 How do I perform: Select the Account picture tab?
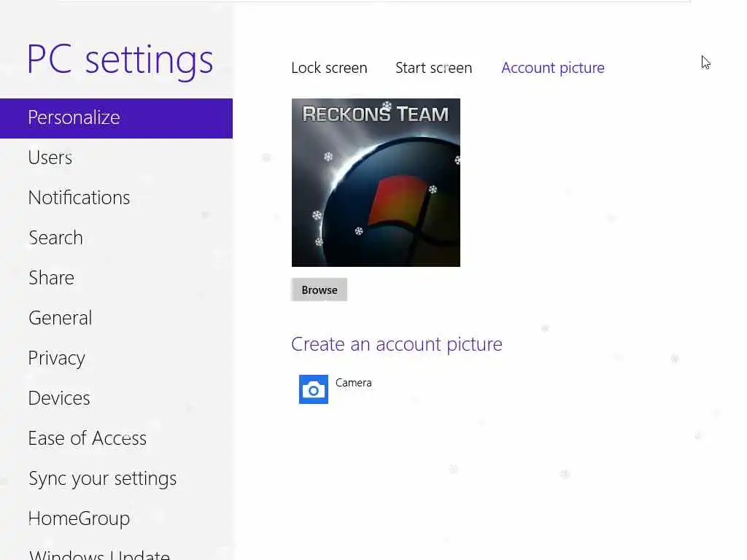tap(553, 68)
